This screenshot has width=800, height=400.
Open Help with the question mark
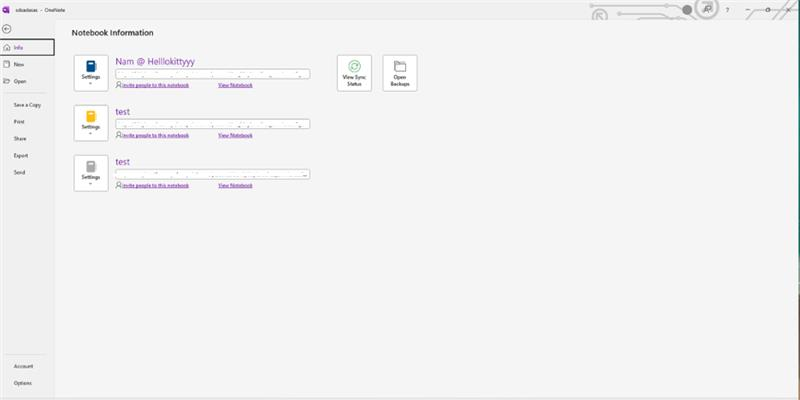pyautogui.click(x=728, y=10)
